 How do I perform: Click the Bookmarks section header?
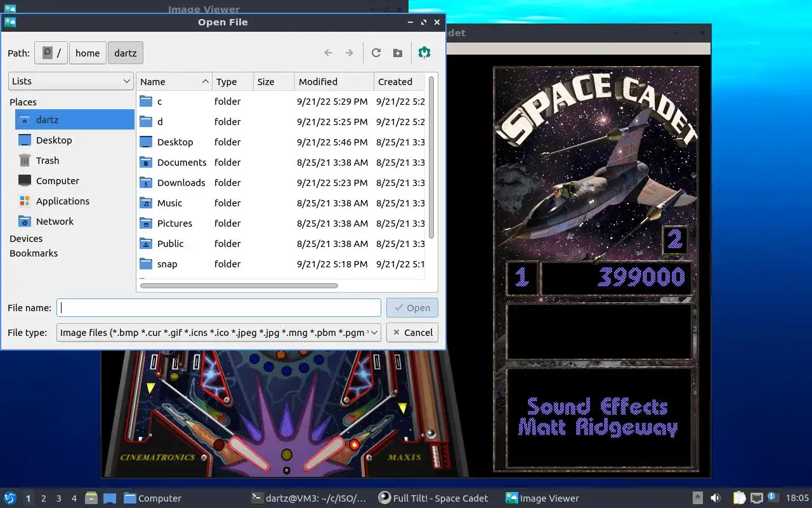click(x=34, y=253)
